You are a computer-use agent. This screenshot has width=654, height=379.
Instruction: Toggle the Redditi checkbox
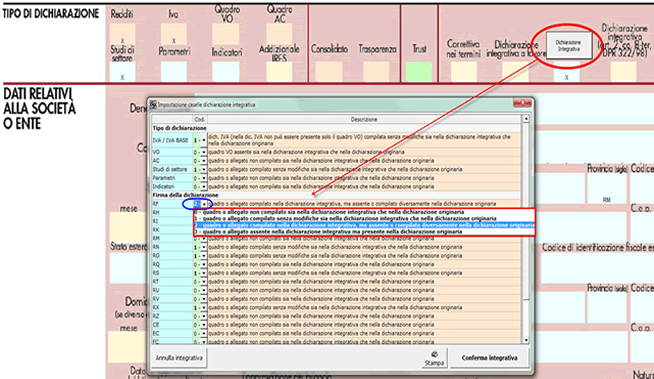(x=122, y=34)
